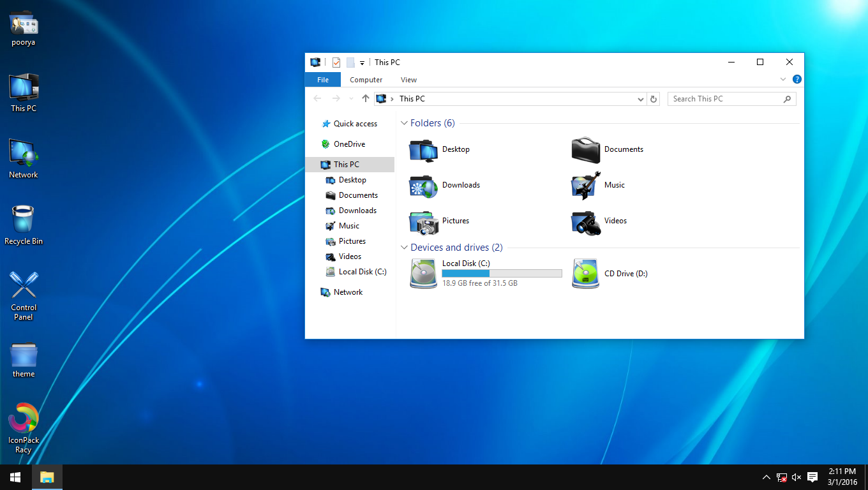Open the Videos folder icon
This screenshot has height=490, width=868.
[585, 223]
